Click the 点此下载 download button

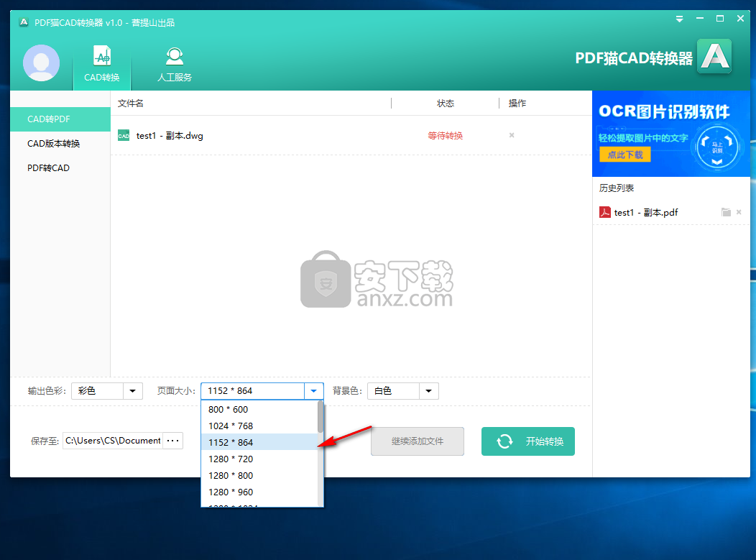[x=625, y=155]
